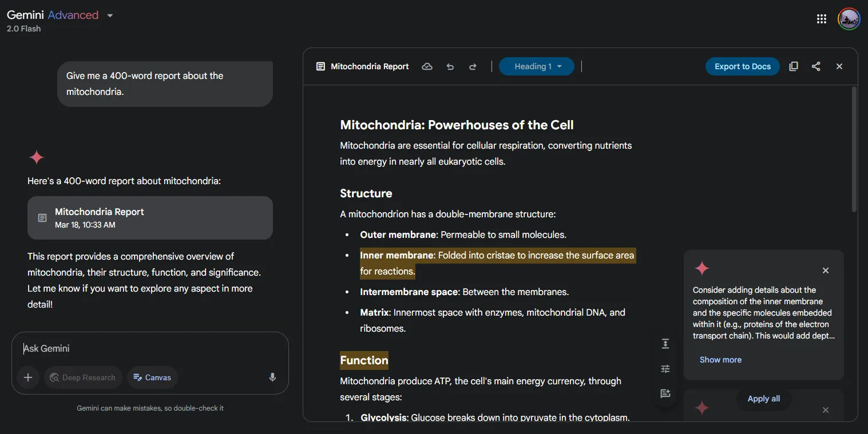Click Export to Docs button
Viewport: 868px width, 434px height.
(743, 66)
